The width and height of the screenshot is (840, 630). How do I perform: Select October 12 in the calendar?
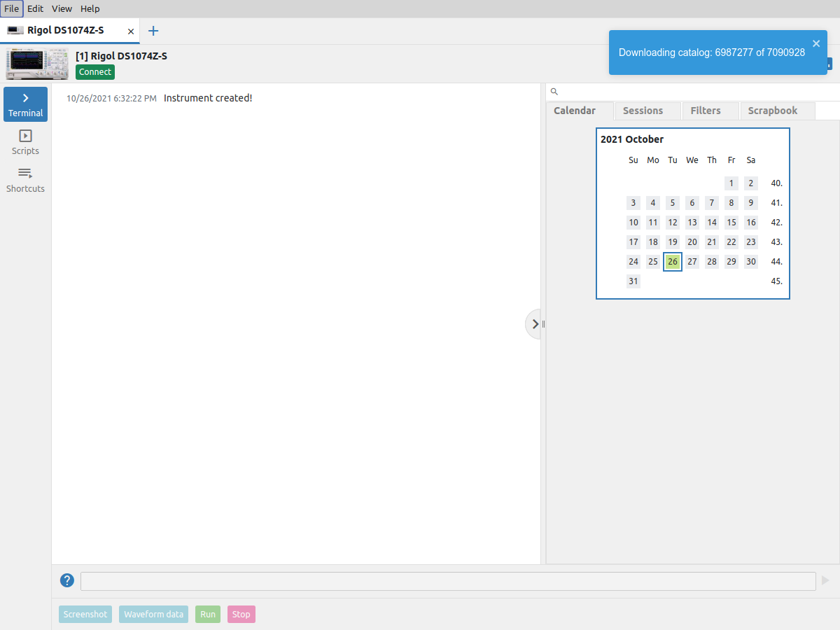pyautogui.click(x=673, y=223)
